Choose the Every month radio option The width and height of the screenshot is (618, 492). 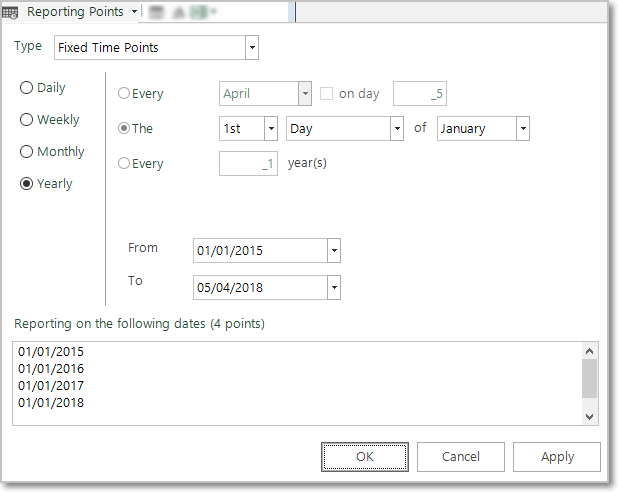pos(124,93)
